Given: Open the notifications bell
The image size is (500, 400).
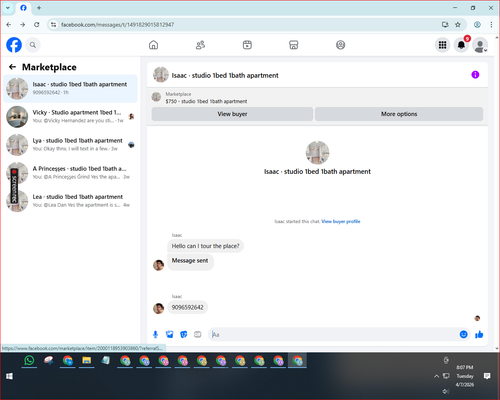Looking at the screenshot, I should pyautogui.click(x=461, y=45).
